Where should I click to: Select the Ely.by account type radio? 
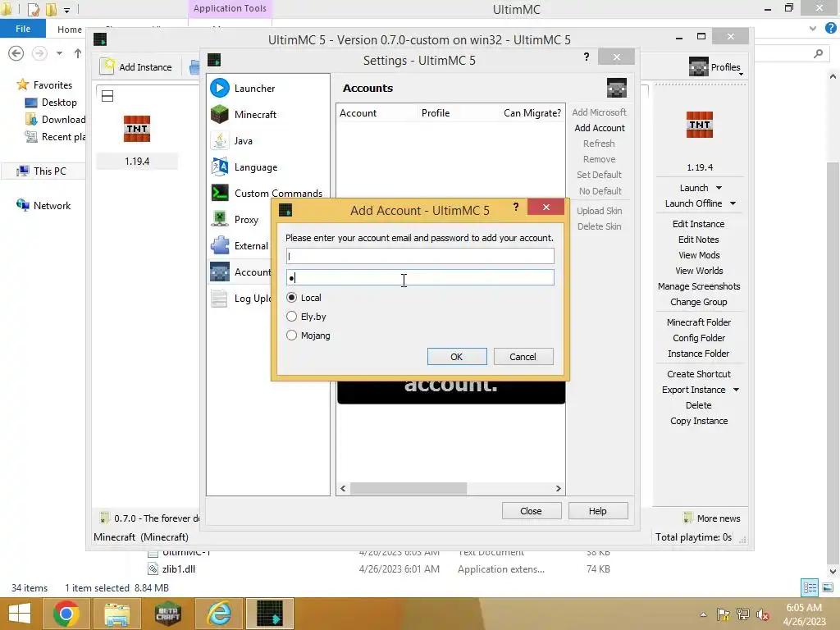click(x=291, y=316)
